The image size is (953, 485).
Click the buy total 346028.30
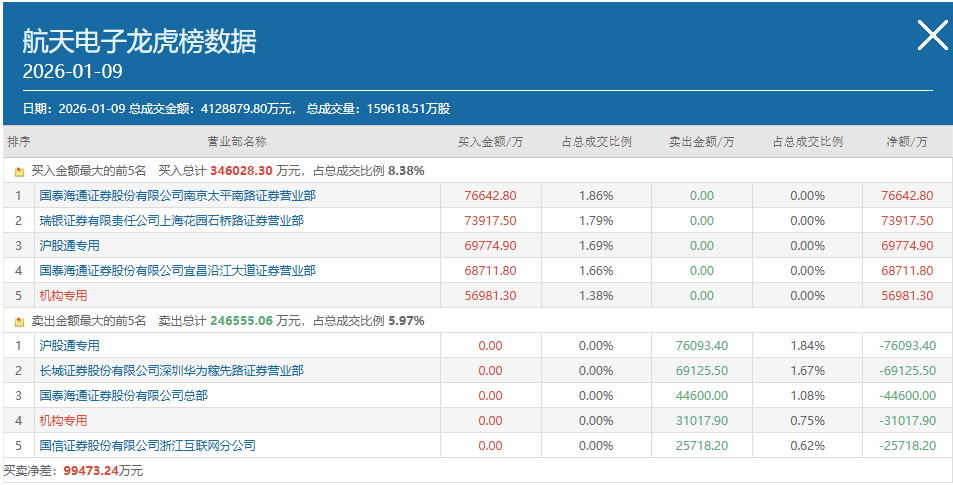241,171
